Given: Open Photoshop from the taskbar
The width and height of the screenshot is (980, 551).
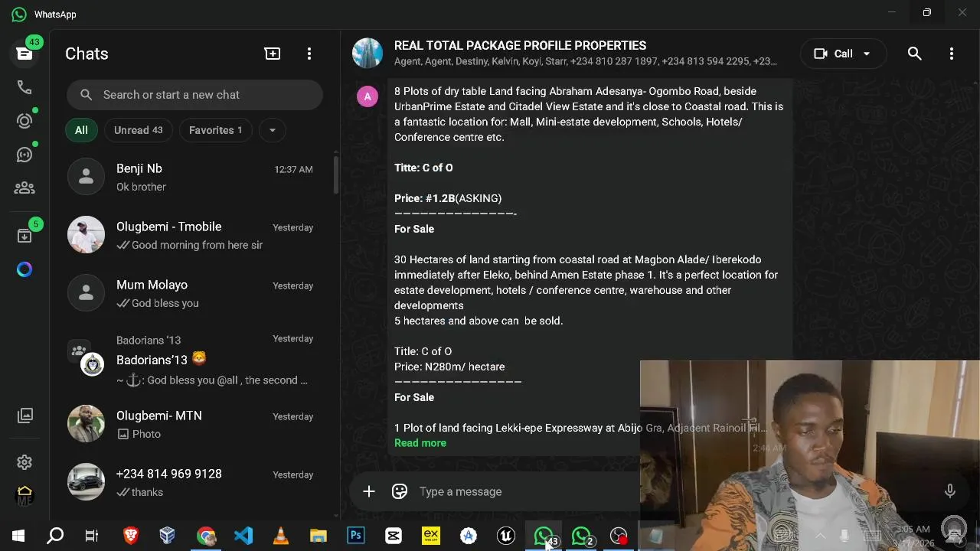Looking at the screenshot, I should [x=356, y=536].
